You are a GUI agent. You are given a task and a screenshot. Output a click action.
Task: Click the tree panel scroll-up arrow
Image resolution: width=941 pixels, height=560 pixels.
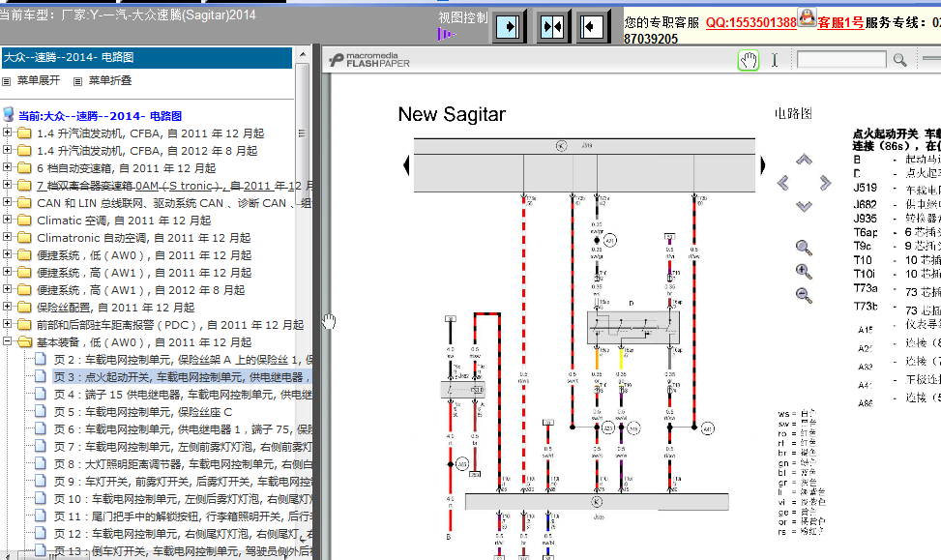[x=303, y=54]
